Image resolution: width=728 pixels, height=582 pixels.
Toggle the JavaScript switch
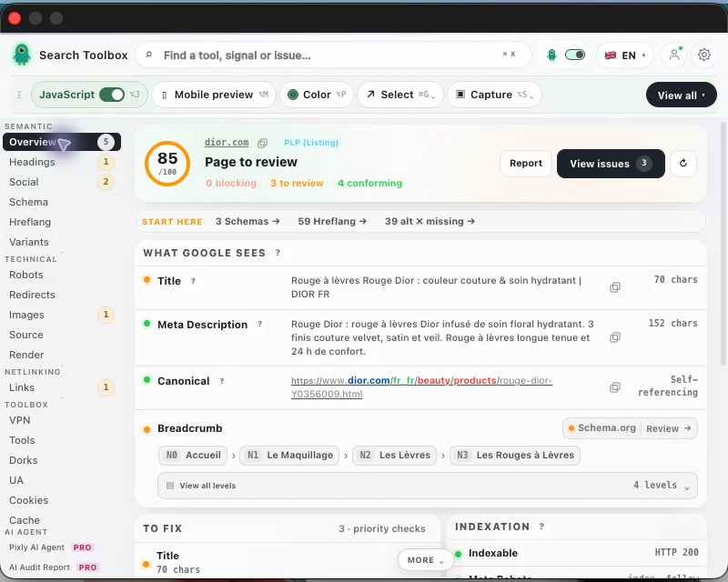click(x=111, y=95)
